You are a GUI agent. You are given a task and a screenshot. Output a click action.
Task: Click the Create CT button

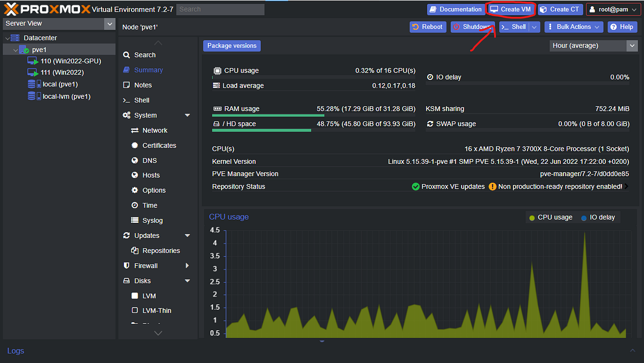(560, 9)
